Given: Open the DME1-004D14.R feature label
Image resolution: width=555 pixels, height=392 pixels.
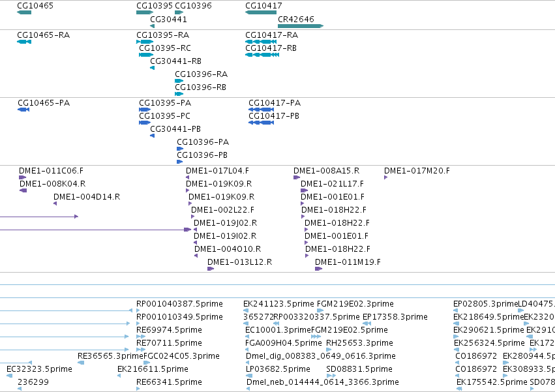Looking at the screenshot, I should [87, 197].
